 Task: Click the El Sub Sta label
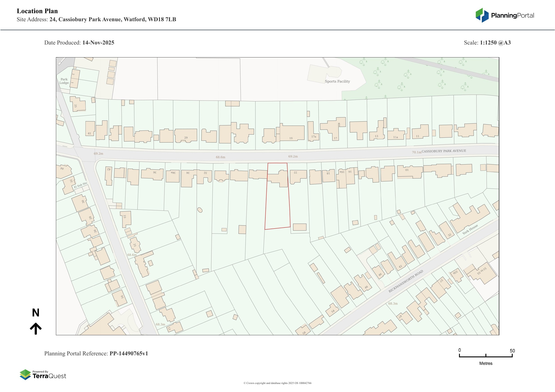click(80, 185)
